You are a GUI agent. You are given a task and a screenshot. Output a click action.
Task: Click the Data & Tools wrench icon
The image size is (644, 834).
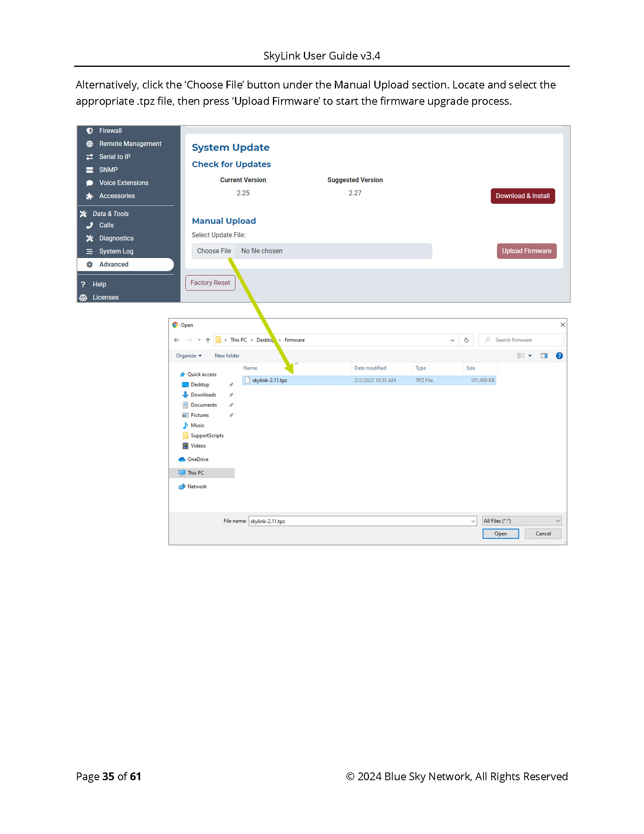coord(83,214)
